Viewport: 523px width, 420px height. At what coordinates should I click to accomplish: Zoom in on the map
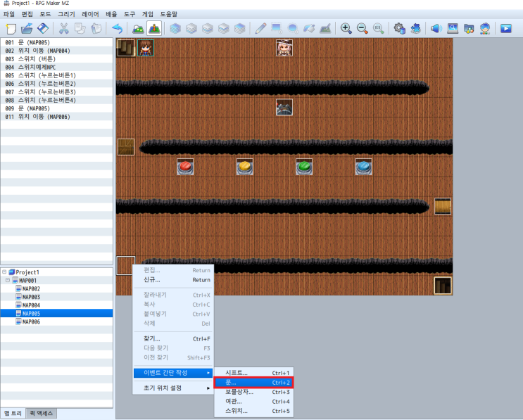click(346, 29)
